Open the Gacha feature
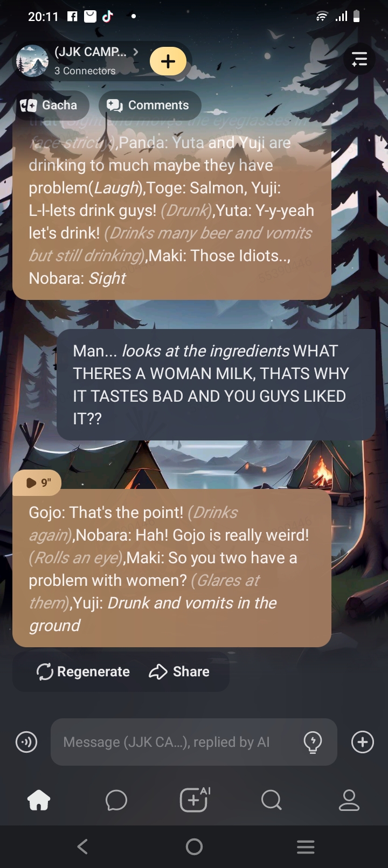Viewport: 388px width, 868px height. tap(50, 105)
